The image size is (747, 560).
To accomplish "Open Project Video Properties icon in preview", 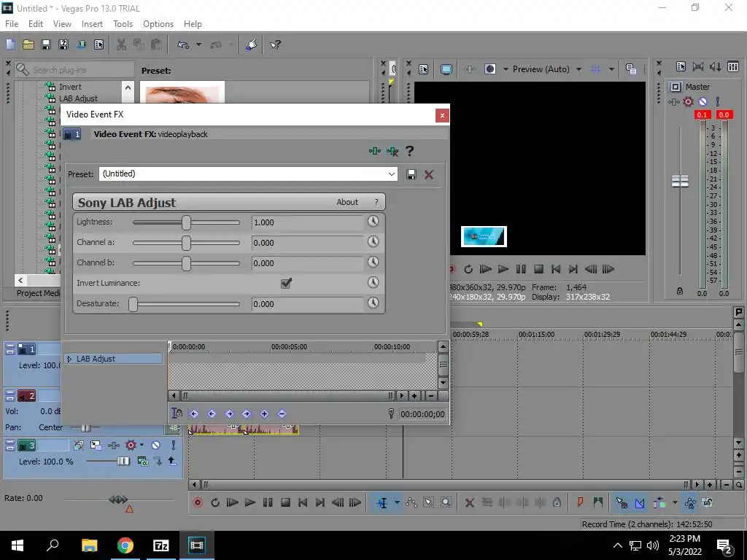I will (424, 69).
